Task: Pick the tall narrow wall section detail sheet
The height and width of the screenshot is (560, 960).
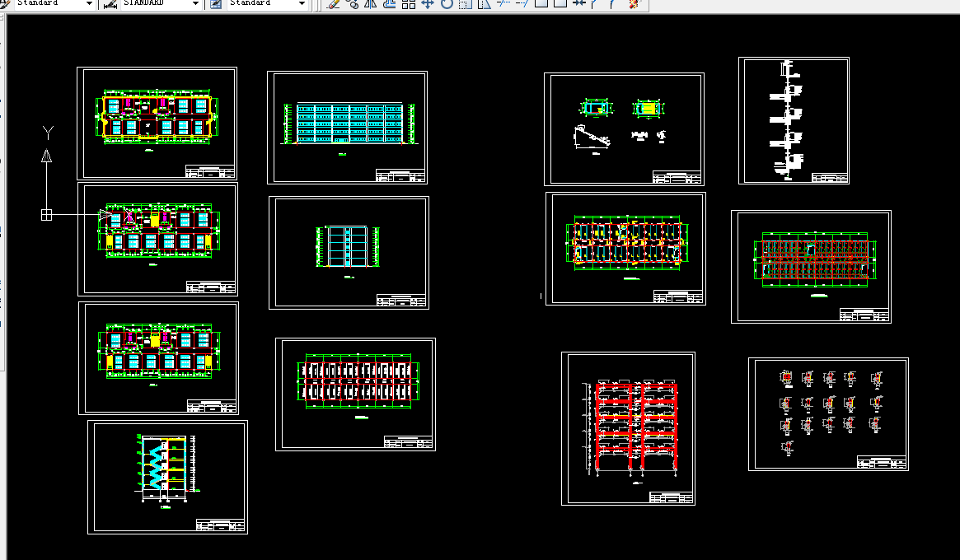Action: coord(794,120)
